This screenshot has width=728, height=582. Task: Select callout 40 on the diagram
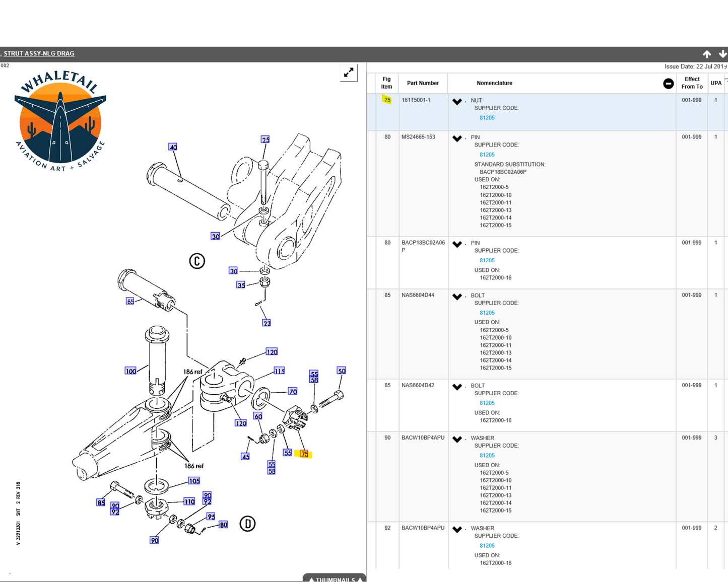pyautogui.click(x=173, y=147)
